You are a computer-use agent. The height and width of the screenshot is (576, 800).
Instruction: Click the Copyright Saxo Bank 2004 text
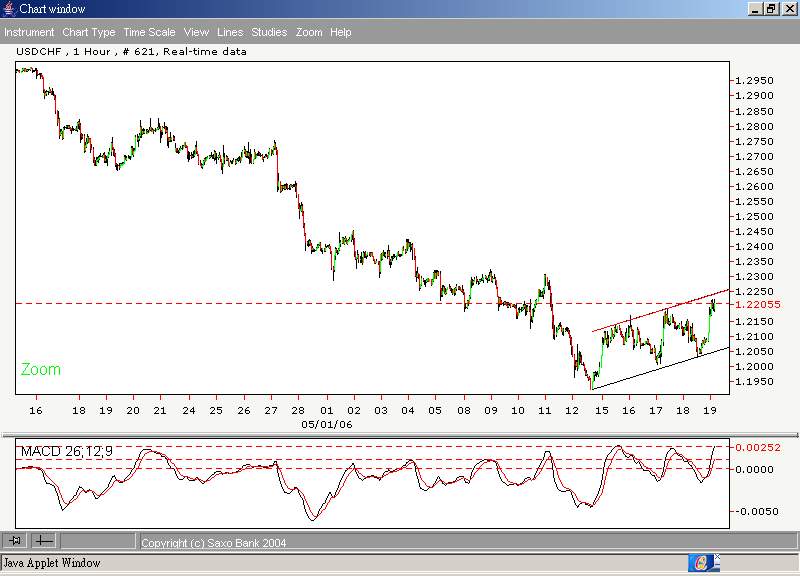click(x=214, y=543)
